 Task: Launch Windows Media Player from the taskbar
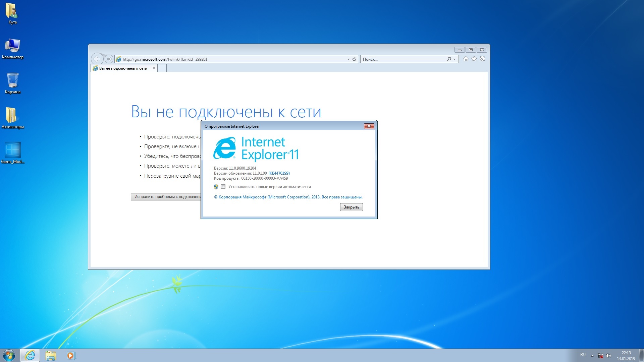[71, 355]
